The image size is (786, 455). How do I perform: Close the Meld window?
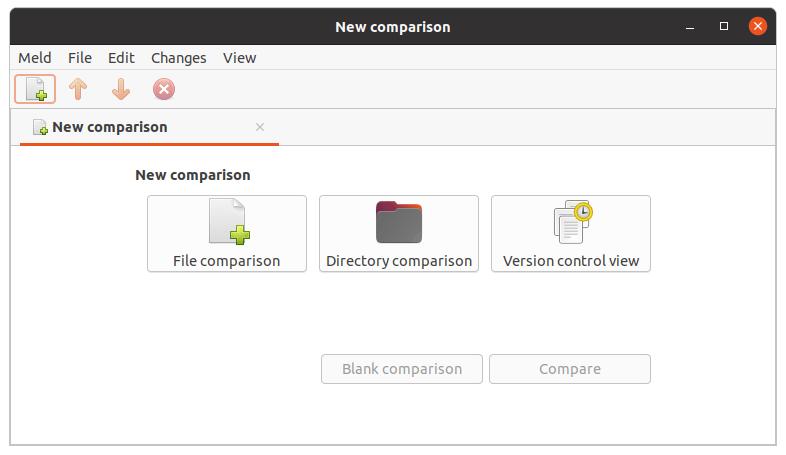pos(759,27)
